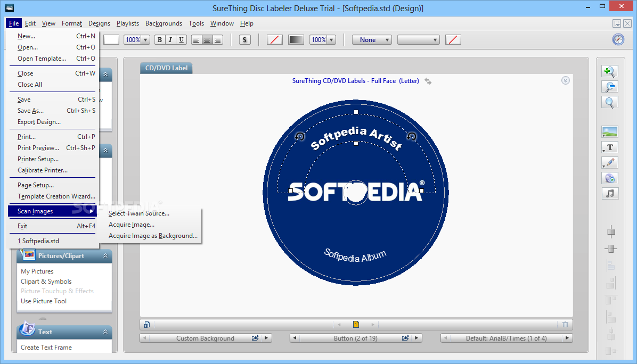The width and height of the screenshot is (637, 364).
Task: Click the outline color red slash swatch
Action: [453, 40]
